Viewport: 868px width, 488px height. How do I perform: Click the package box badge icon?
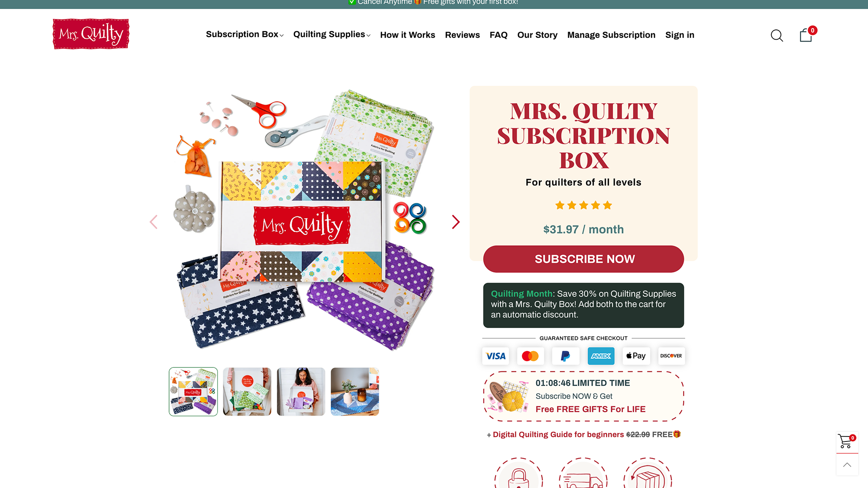[x=648, y=474]
